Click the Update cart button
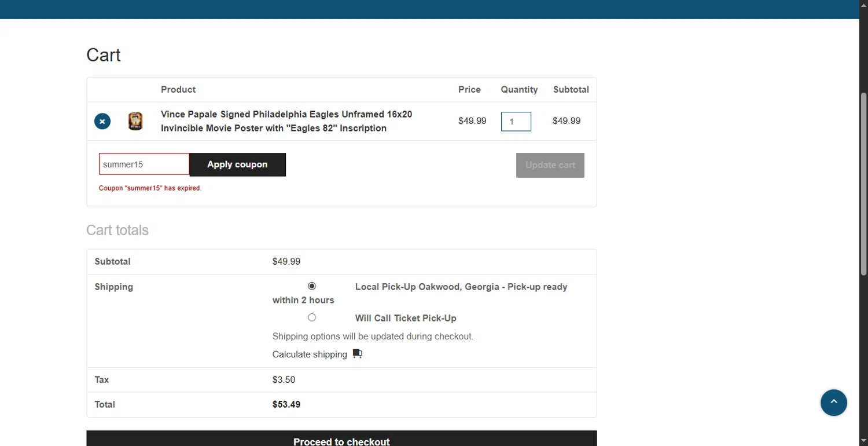 (550, 165)
